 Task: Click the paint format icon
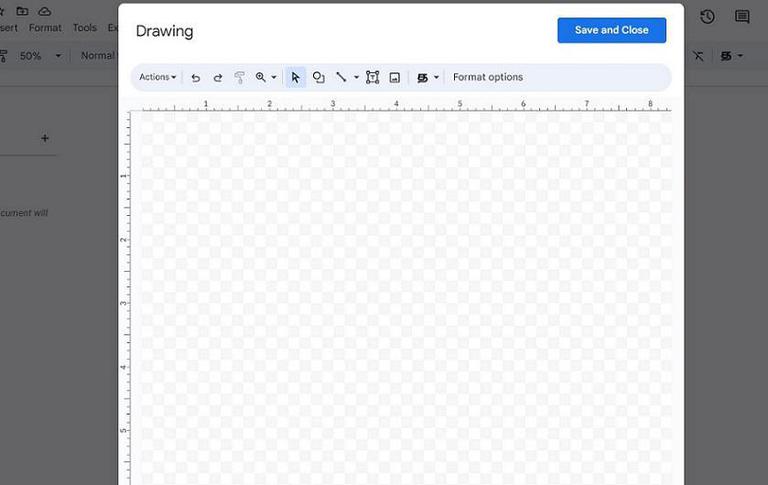(x=240, y=77)
